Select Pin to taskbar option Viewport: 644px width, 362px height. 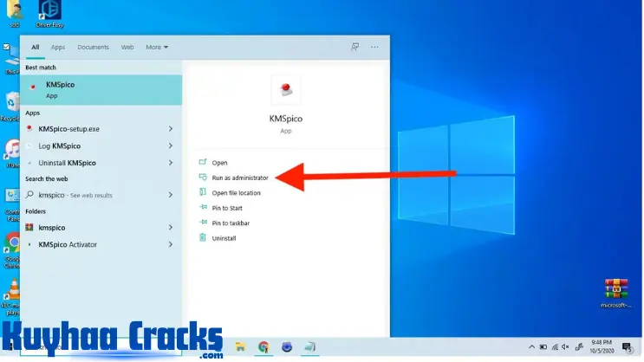(x=231, y=223)
